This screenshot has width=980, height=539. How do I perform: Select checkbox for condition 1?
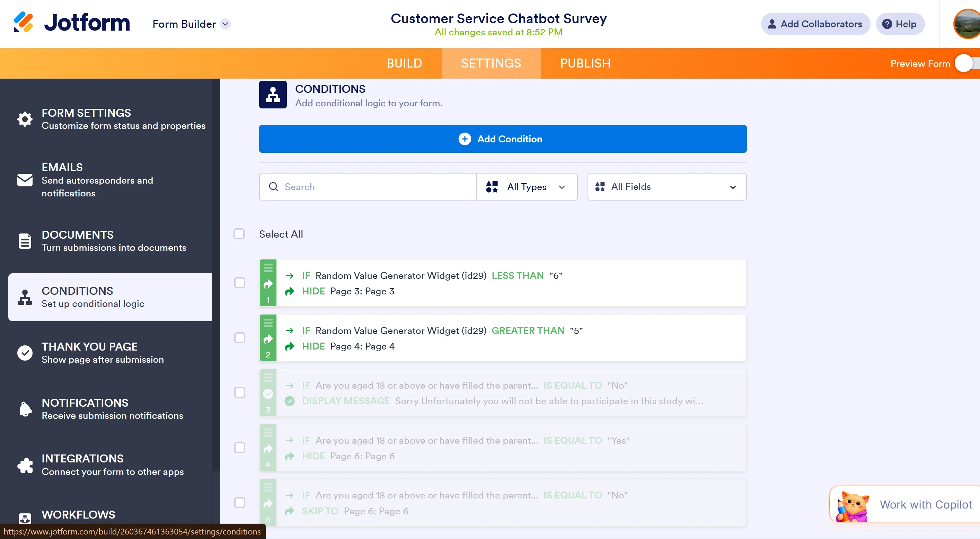239,283
